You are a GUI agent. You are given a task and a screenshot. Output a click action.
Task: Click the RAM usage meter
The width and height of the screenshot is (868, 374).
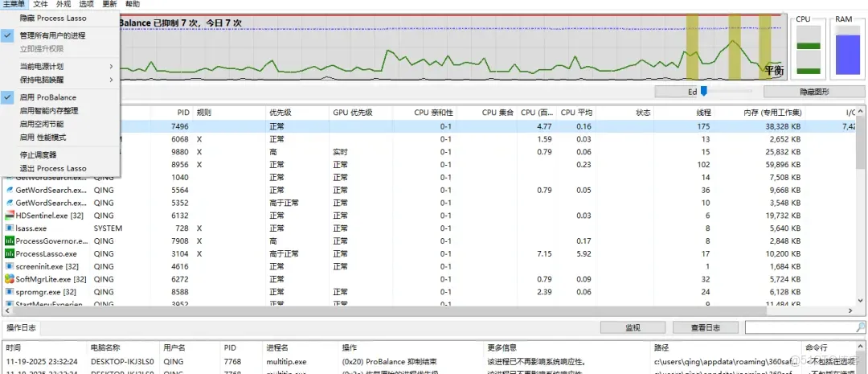pos(848,50)
